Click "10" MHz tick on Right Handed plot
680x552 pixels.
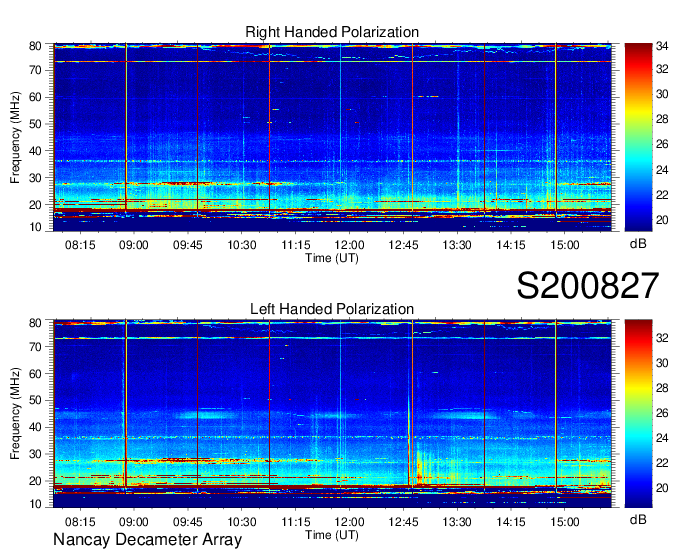point(35,227)
